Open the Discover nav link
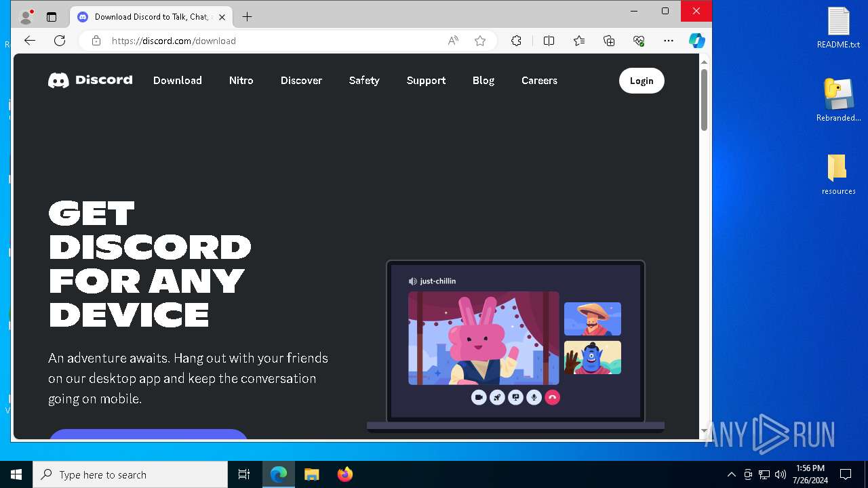The image size is (868, 488). pyautogui.click(x=301, y=80)
